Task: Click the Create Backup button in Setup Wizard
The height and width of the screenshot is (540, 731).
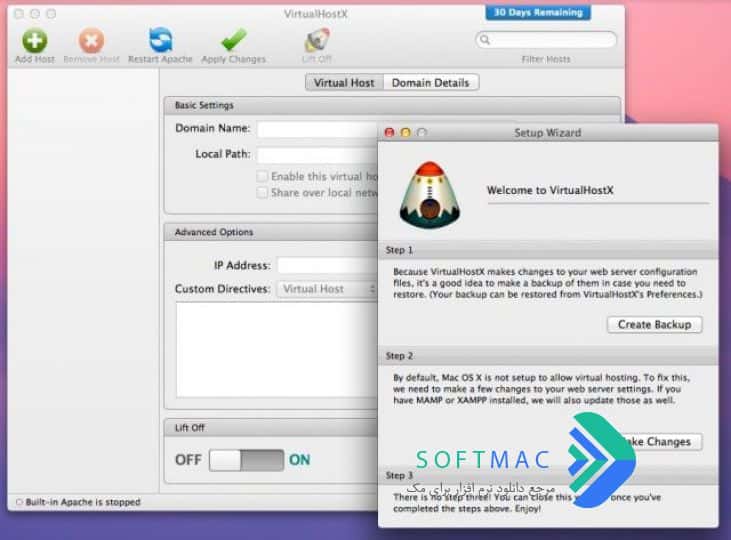Action: (x=655, y=325)
